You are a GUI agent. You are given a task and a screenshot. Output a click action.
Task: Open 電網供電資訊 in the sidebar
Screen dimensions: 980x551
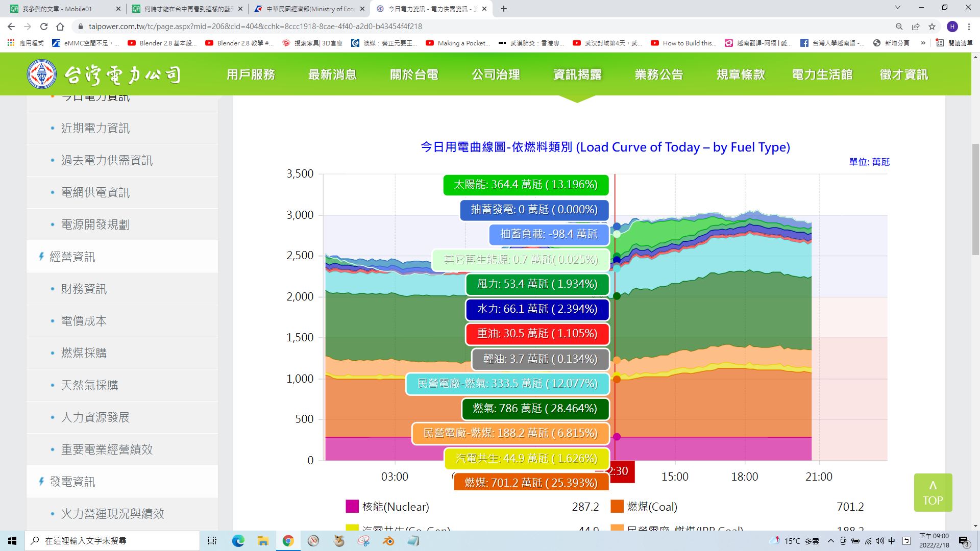pyautogui.click(x=122, y=192)
